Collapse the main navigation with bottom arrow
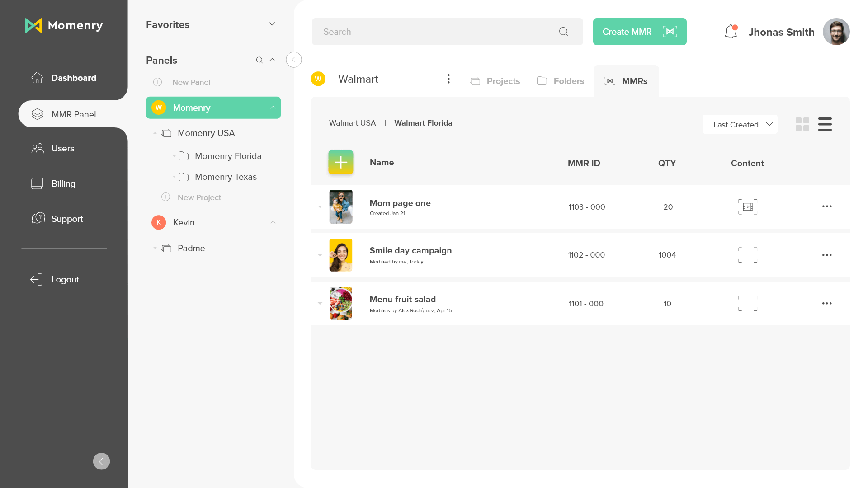Screen dimensions: 868x488 pos(101,461)
